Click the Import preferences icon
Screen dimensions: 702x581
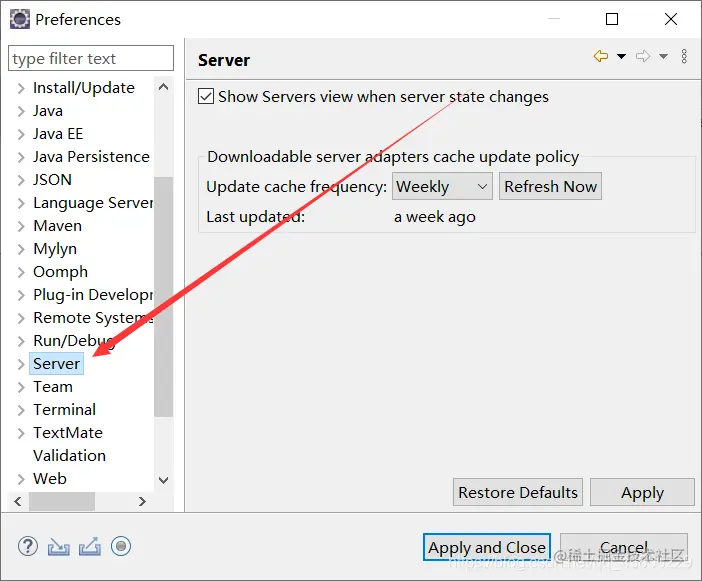(x=59, y=547)
